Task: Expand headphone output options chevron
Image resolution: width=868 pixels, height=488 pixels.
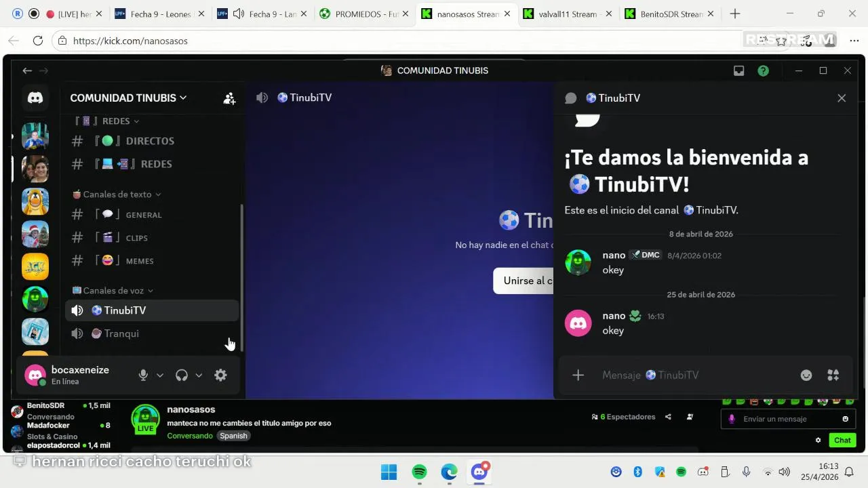Action: click(x=199, y=375)
